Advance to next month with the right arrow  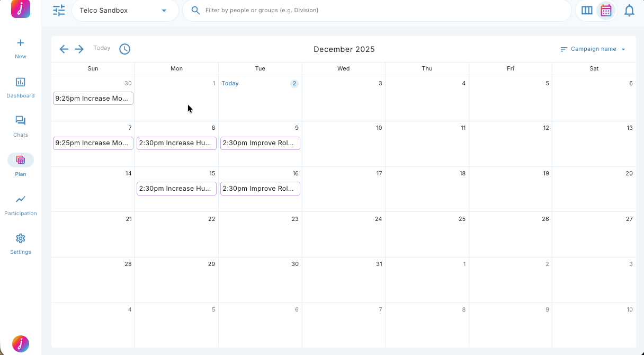(x=79, y=49)
